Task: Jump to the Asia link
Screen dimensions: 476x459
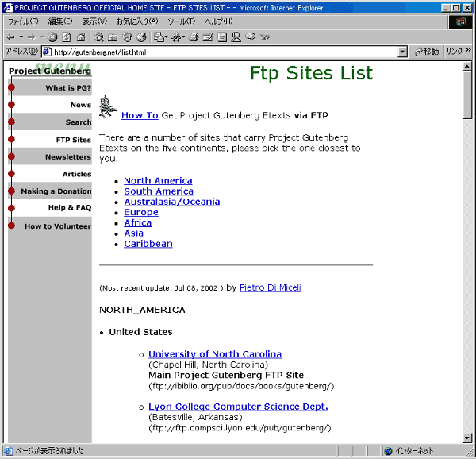Action: [133, 233]
